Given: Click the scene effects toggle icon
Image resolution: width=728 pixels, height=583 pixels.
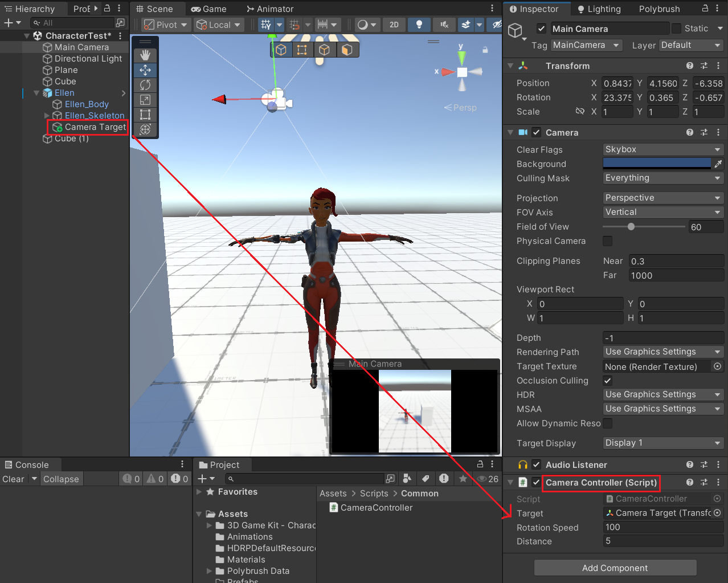Looking at the screenshot, I should [466, 25].
